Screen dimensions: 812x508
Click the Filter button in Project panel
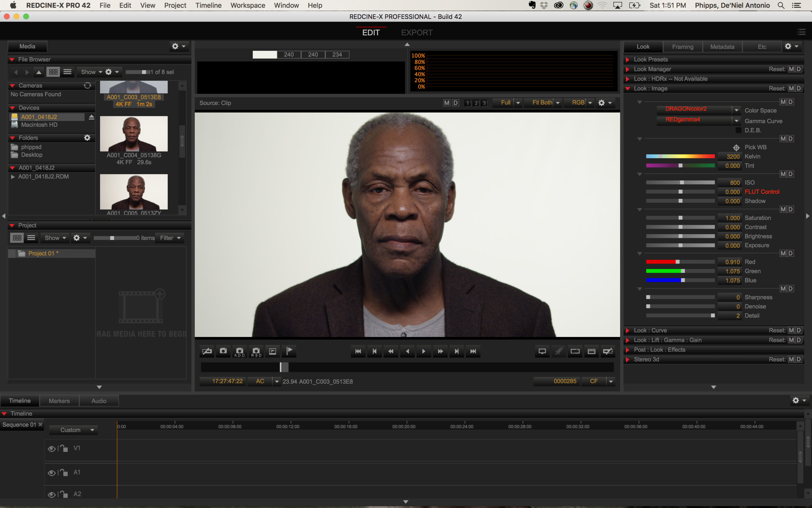(x=170, y=238)
